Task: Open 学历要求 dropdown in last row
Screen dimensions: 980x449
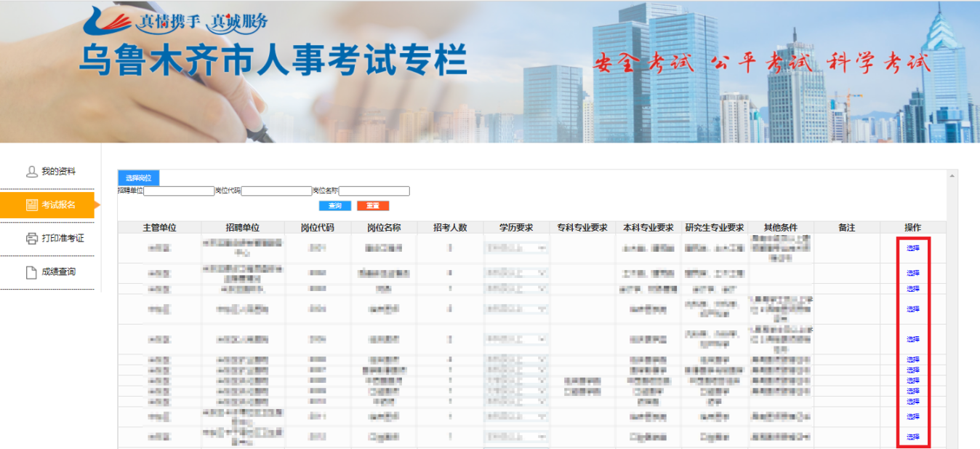Action: 516,437
